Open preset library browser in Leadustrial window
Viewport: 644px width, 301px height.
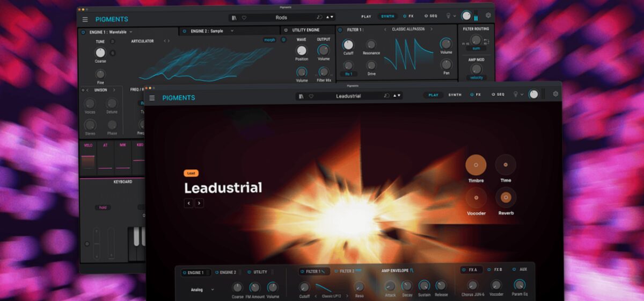click(x=302, y=96)
